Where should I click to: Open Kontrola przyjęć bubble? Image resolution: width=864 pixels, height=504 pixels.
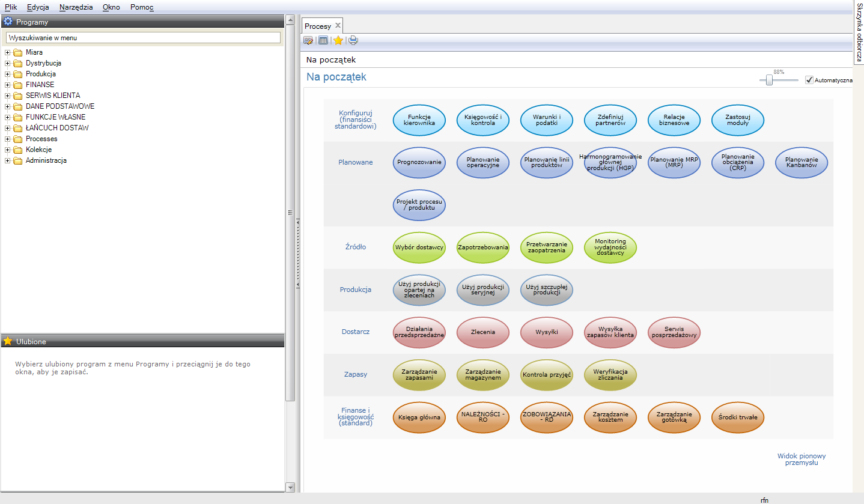(547, 375)
